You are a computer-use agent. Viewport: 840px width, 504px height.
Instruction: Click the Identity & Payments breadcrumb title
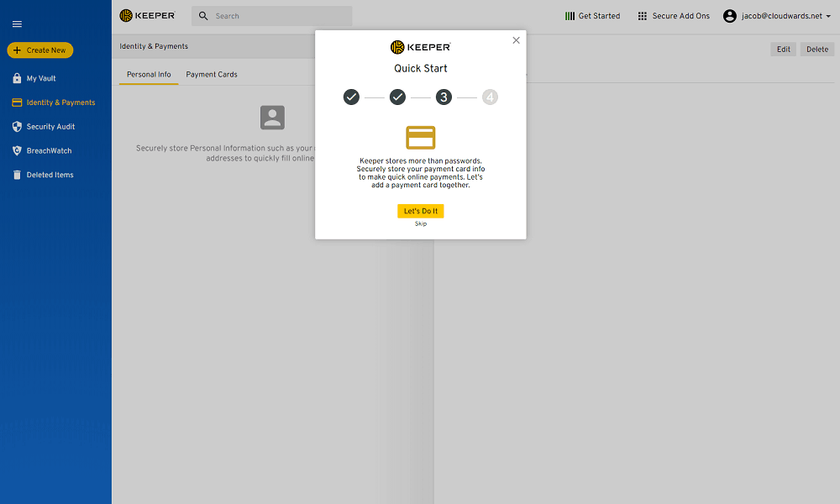154,46
